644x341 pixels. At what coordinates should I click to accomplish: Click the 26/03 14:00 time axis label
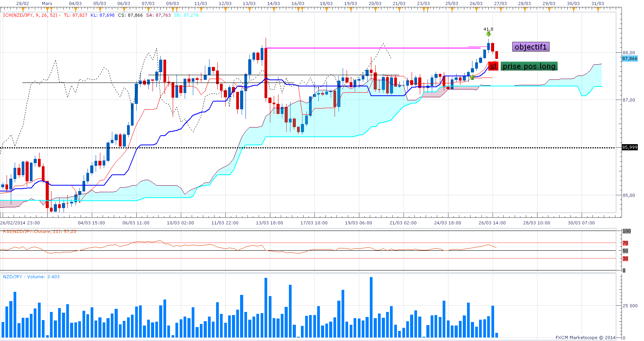493,223
